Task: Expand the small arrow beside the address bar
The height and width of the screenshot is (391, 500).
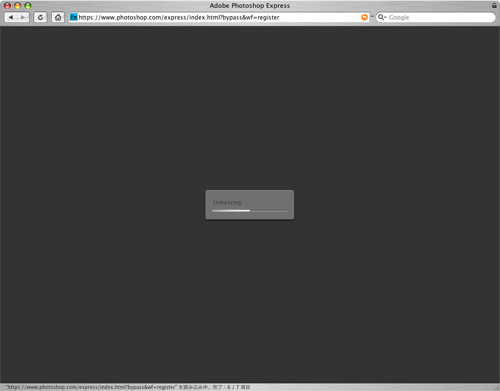Action: tap(372, 17)
